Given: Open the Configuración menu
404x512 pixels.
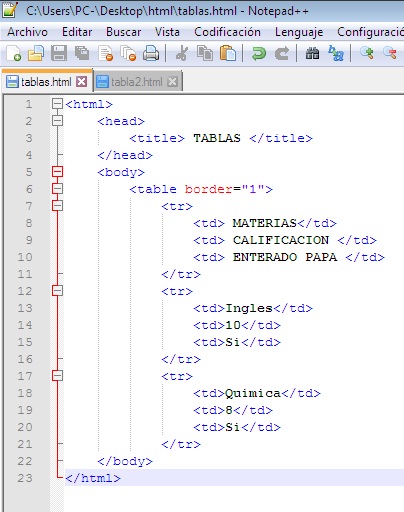Looking at the screenshot, I should [370, 32].
